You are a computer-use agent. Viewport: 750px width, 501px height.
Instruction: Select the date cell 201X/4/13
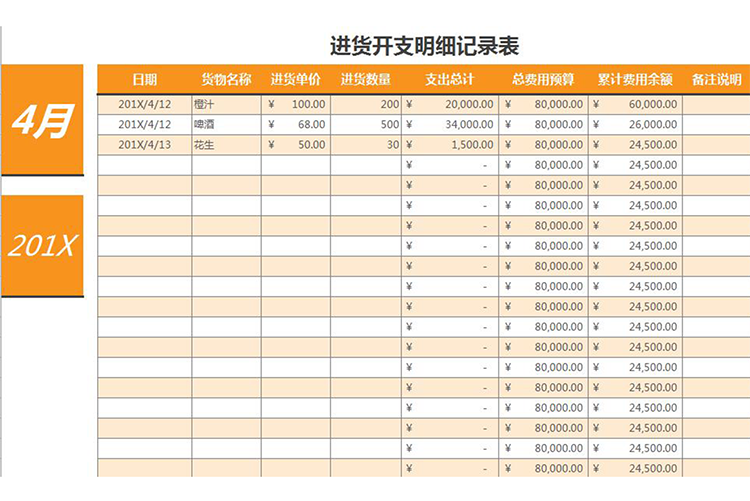[145, 144]
